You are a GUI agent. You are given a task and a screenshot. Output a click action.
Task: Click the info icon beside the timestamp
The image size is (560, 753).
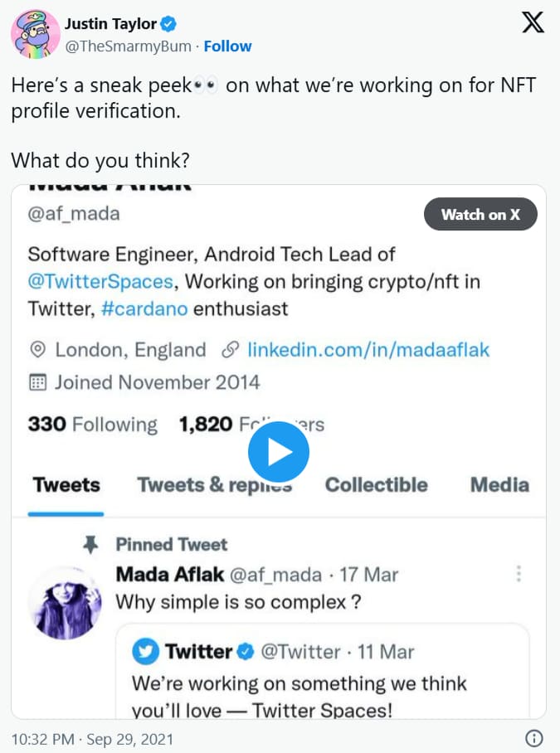pos(534,738)
